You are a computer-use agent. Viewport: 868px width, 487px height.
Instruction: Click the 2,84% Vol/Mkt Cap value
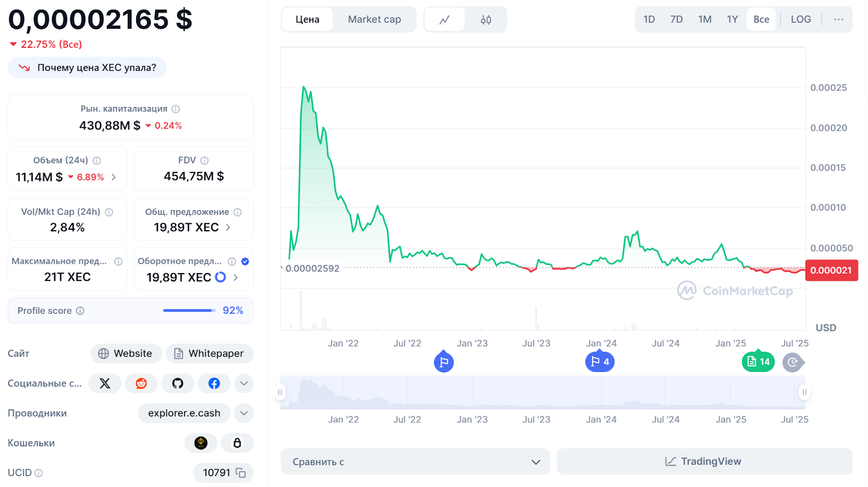pyautogui.click(x=67, y=227)
